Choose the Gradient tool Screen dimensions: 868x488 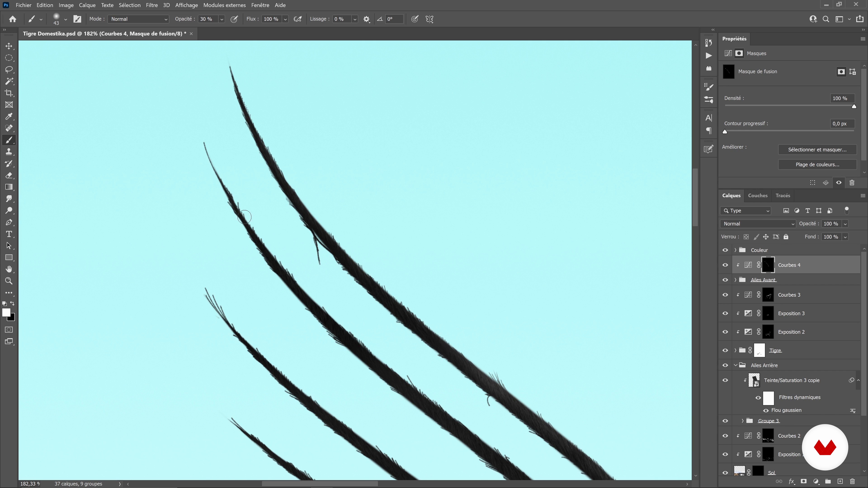click(9, 187)
